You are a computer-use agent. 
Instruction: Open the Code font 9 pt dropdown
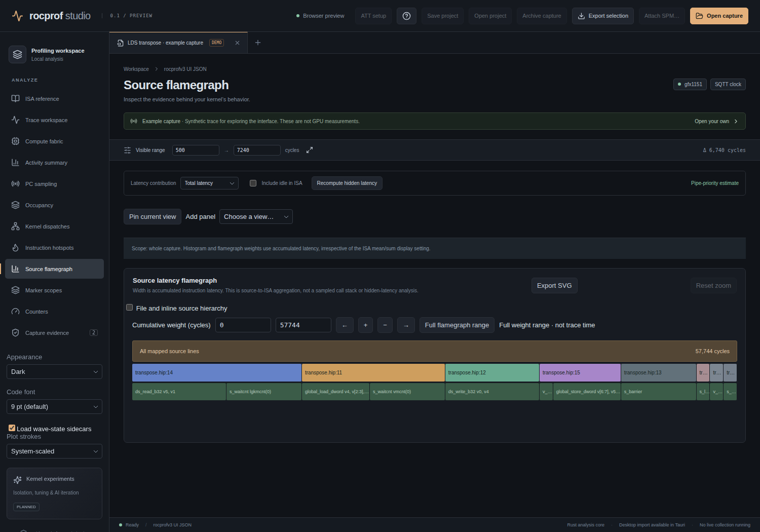[54, 407]
